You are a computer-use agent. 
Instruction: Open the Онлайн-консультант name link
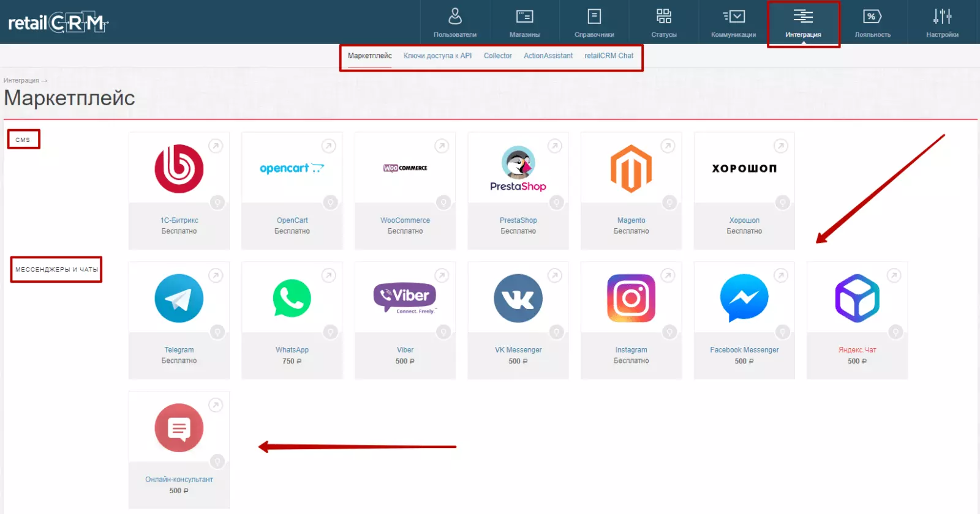(x=179, y=480)
